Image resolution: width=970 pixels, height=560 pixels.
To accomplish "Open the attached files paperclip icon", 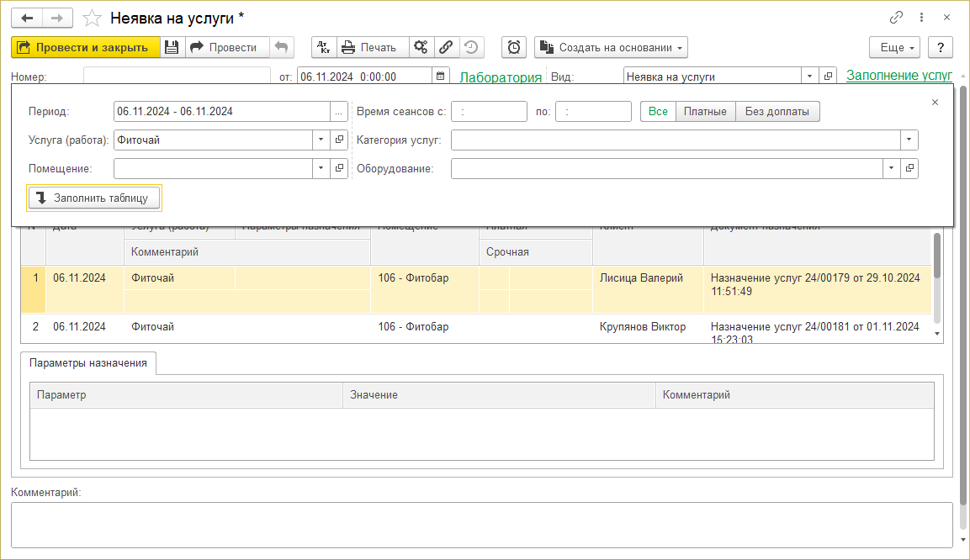I will pyautogui.click(x=447, y=47).
